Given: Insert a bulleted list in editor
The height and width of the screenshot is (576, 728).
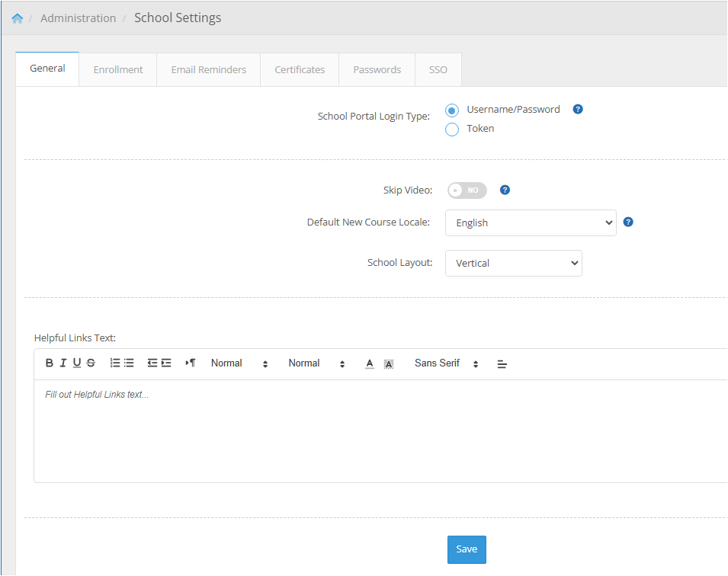Looking at the screenshot, I should [129, 363].
